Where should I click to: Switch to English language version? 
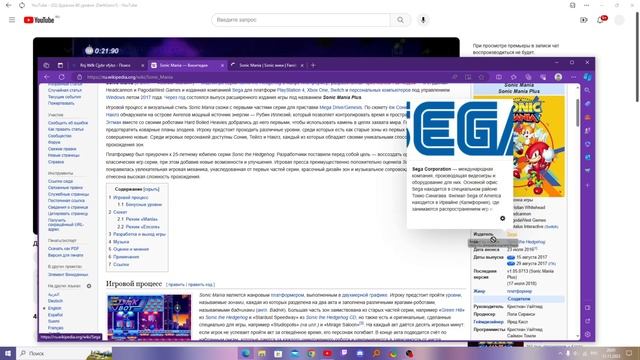tap(55, 308)
